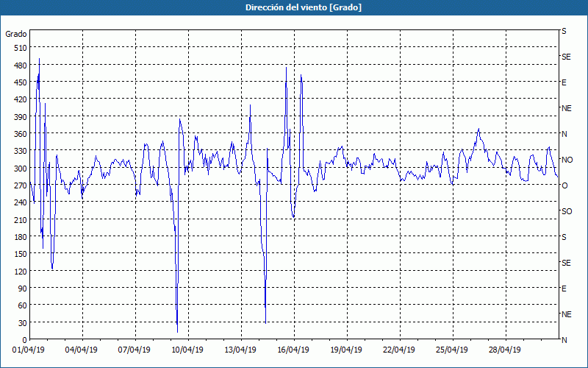
Task: Click the 13/04/19 date label
Action: [x=240, y=350]
